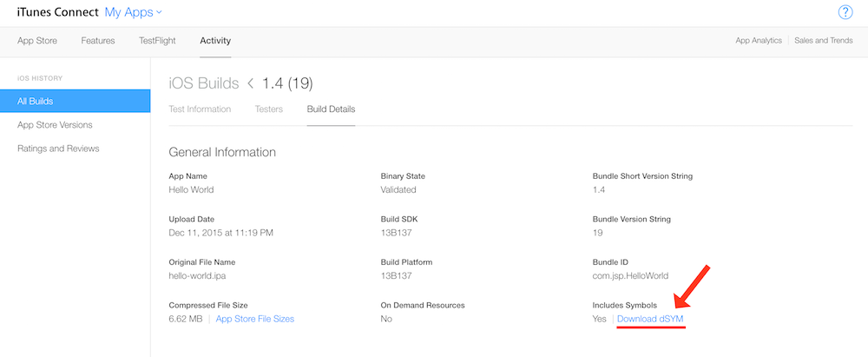The width and height of the screenshot is (868, 357).
Task: Click the iOS Builds breadcrumb
Action: (204, 83)
